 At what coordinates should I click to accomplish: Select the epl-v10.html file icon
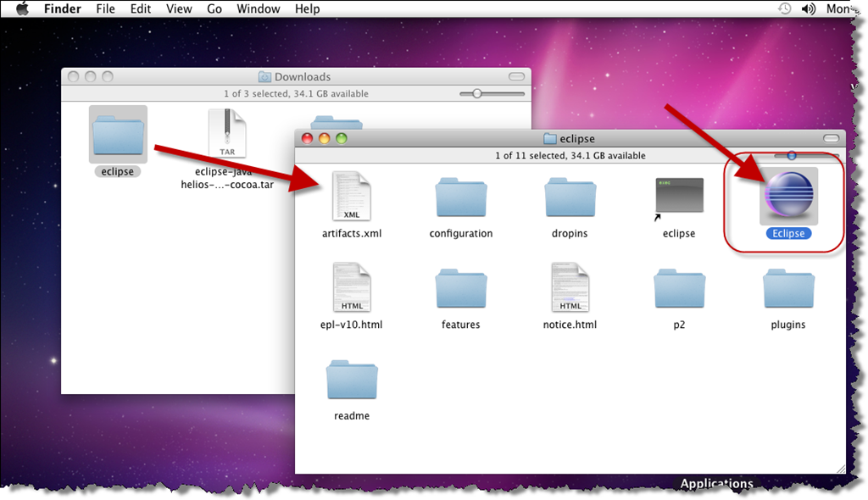pos(351,287)
